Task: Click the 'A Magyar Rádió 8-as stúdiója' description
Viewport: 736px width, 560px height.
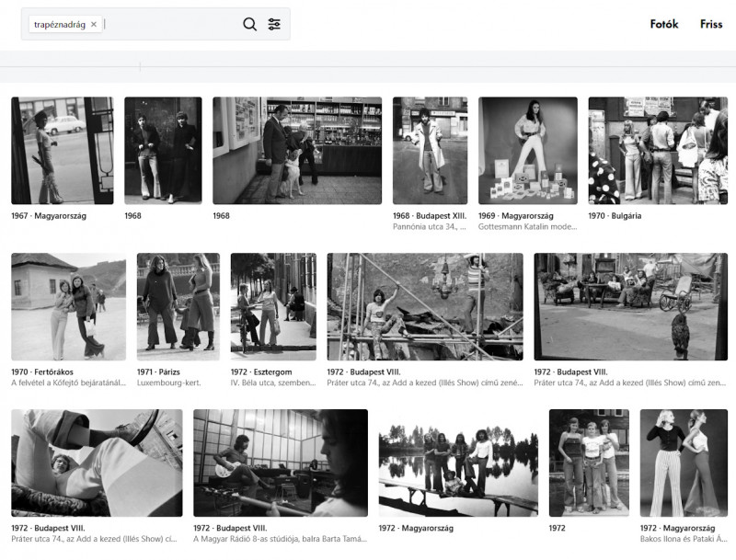Action: 280,539
